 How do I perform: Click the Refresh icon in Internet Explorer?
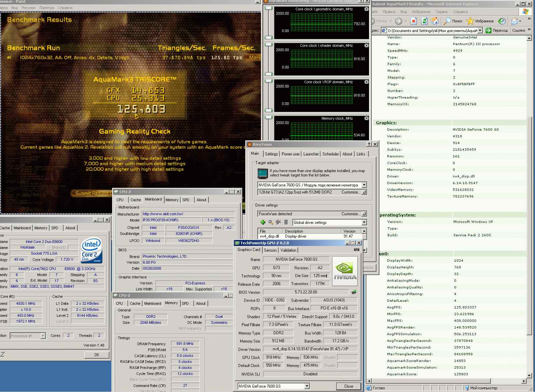tap(424, 21)
